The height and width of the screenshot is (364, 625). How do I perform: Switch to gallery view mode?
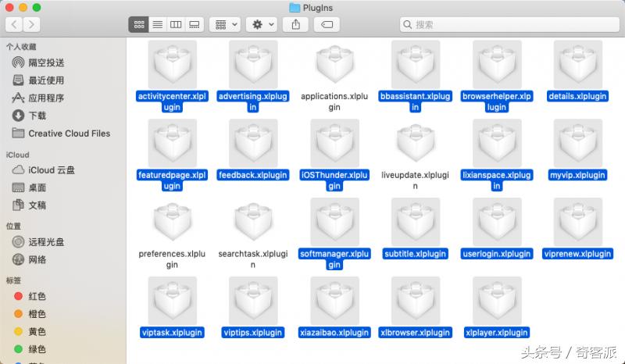click(195, 24)
